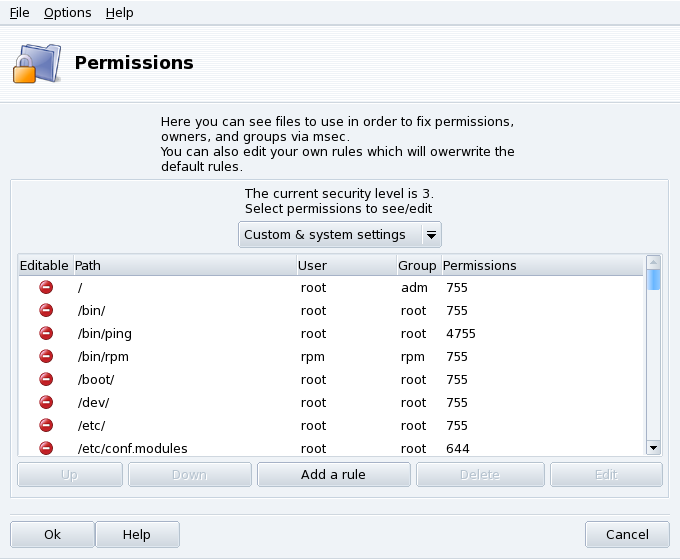Click the red icon in the /etc/ row

(46, 425)
